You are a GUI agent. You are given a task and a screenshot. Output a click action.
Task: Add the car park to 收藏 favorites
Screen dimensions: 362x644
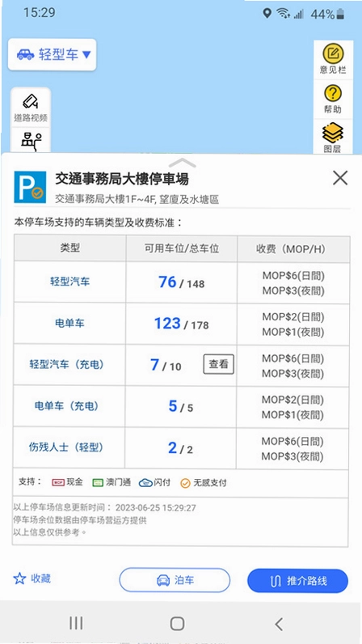[32, 578]
